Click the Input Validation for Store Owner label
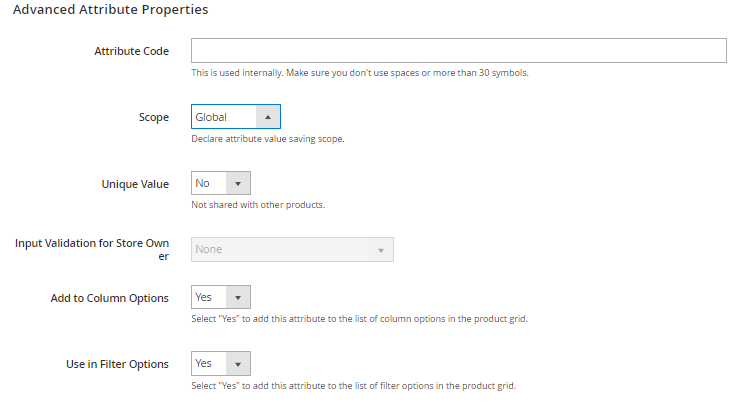The image size is (740, 415). coord(92,249)
